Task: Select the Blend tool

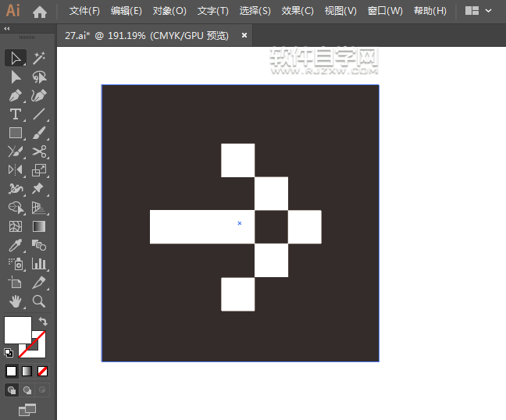Action: point(39,245)
